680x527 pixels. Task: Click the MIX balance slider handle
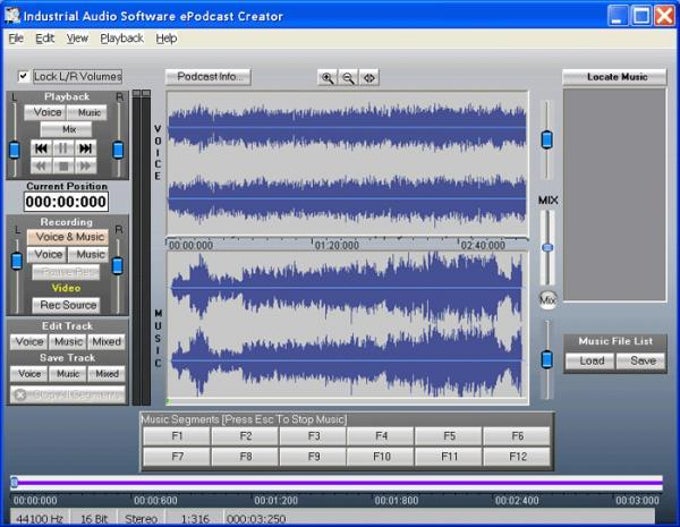pos(547,248)
